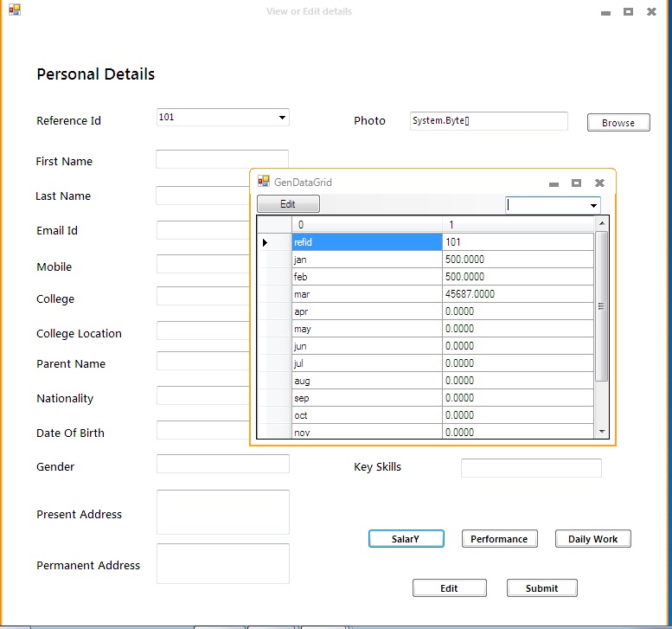
Task: Click the Edit button beside Submit
Action: pos(449,588)
